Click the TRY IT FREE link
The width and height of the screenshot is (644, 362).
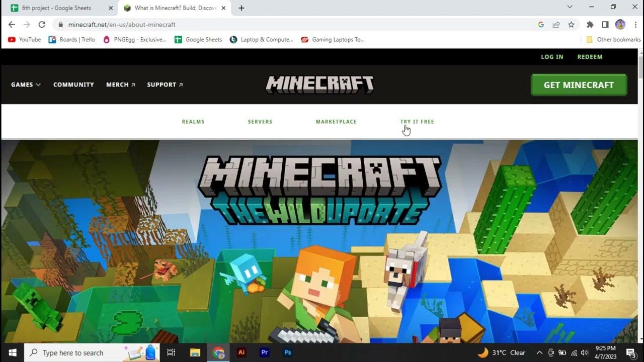(417, 122)
